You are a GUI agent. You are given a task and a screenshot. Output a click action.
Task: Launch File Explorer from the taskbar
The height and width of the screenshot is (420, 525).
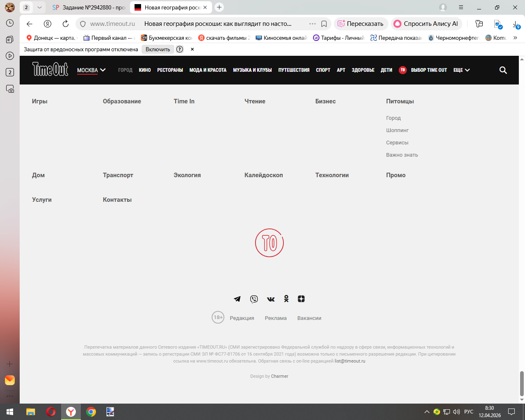[x=31, y=412]
